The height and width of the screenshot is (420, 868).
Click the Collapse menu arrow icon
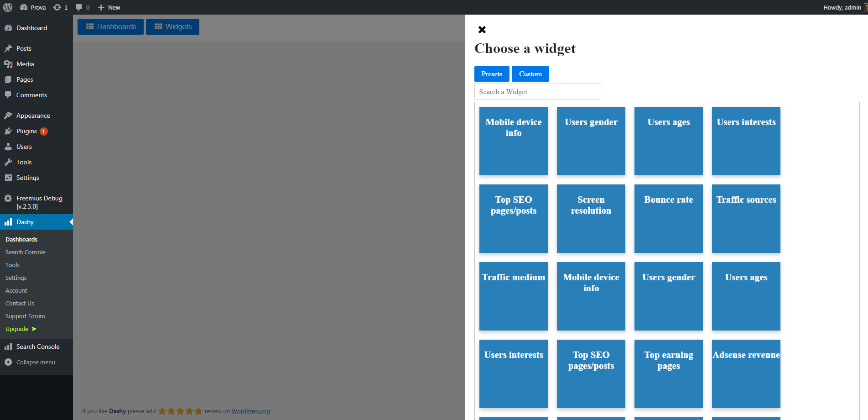8,362
